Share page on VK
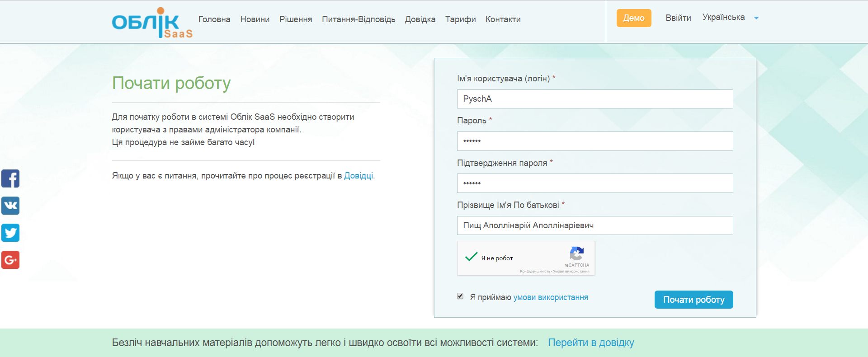This screenshot has height=357, width=868. (x=10, y=206)
